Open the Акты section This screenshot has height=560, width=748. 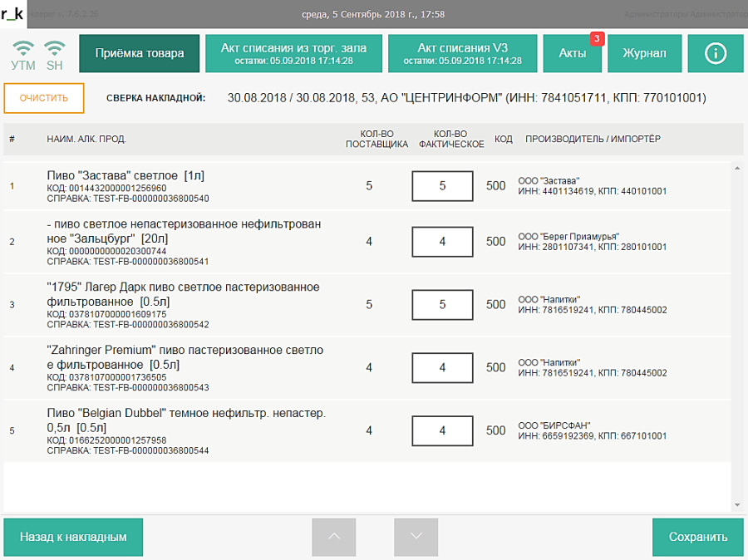pos(573,53)
